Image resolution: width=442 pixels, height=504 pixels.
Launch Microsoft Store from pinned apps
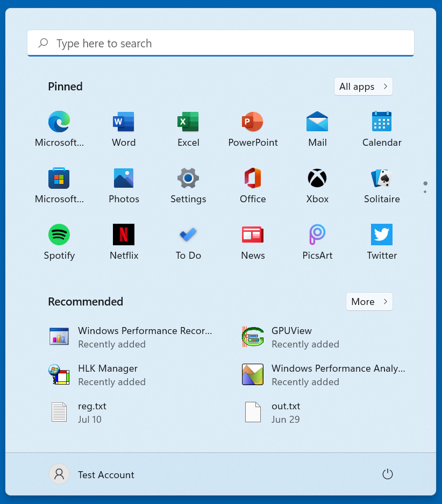[59, 185]
